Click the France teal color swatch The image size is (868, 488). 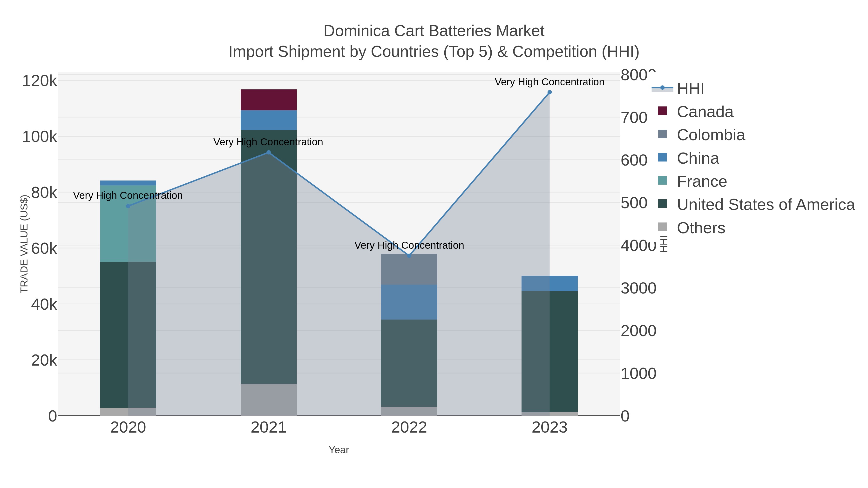663,180
